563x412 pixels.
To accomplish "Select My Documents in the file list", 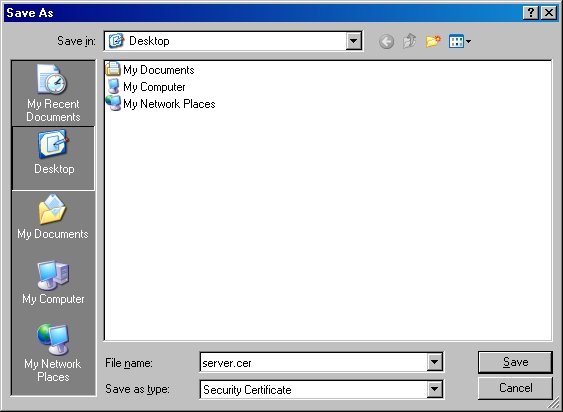I will tap(150, 70).
